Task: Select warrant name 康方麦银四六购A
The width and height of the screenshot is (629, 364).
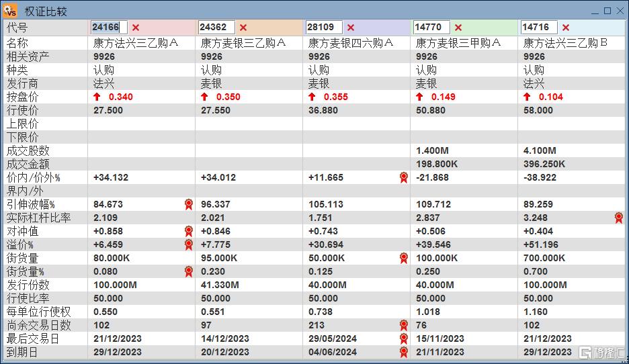Action: click(351, 43)
